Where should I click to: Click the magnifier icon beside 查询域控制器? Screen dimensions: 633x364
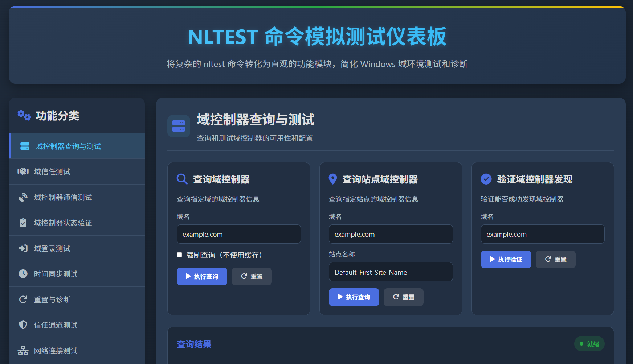(x=182, y=179)
